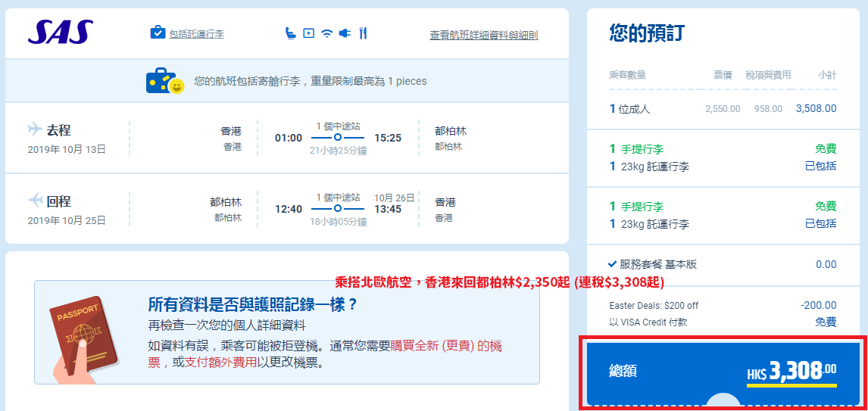868x411 pixels.
Task: Click taxes value 958.00
Action: pos(768,109)
